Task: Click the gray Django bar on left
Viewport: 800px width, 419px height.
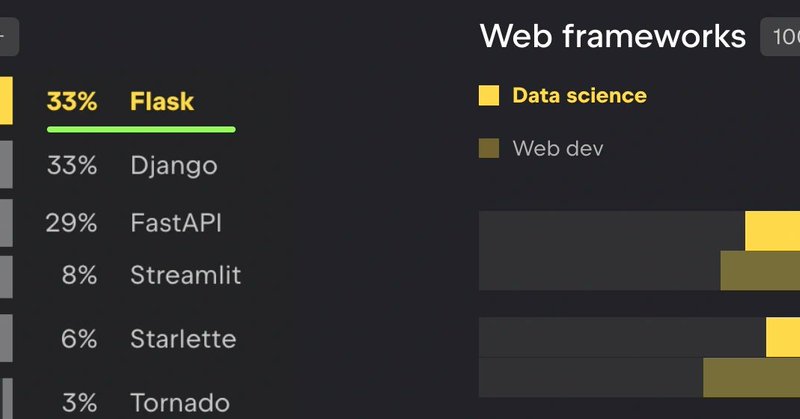Action: click(6, 164)
